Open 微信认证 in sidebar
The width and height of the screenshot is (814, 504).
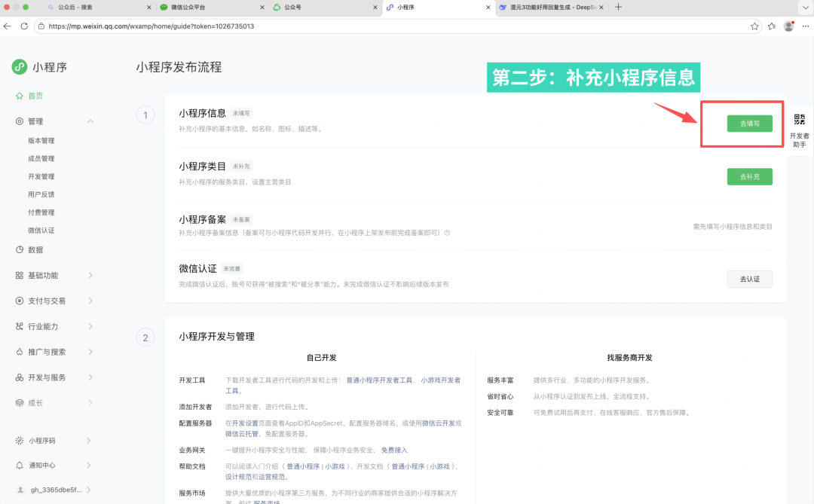41,230
